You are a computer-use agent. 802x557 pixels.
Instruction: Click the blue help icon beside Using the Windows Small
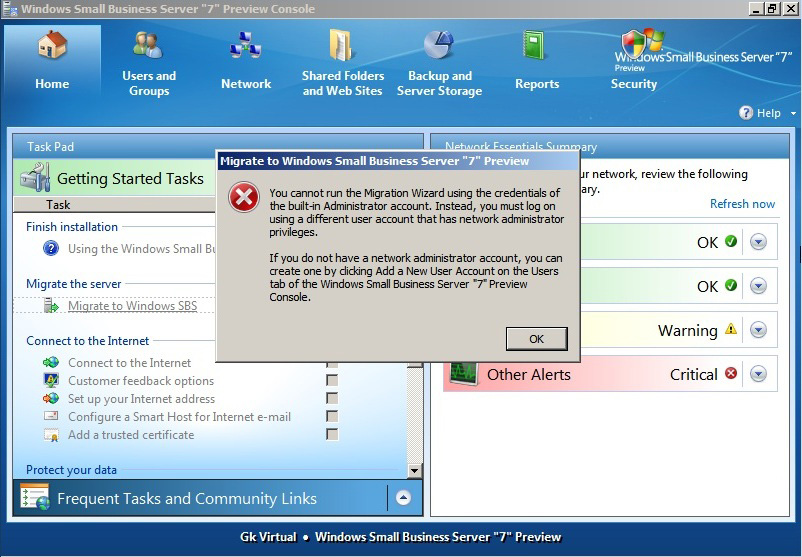[51, 249]
